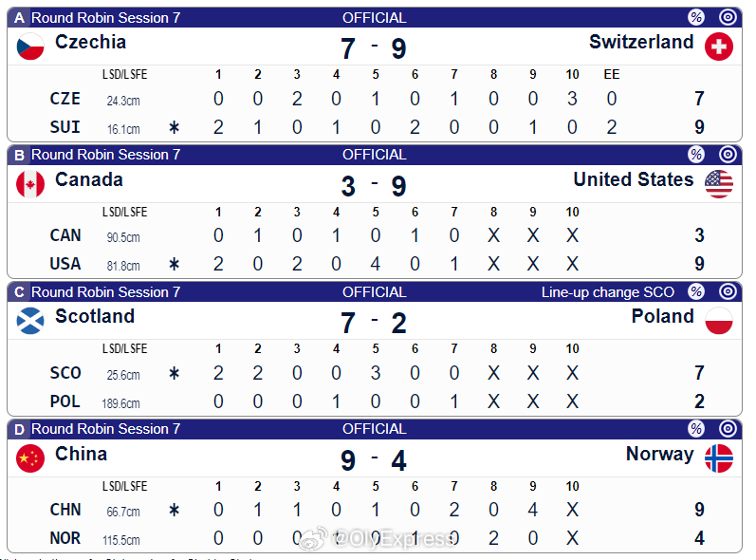Open target icon in Scotland–Poland header
This screenshot has width=756, height=560.
click(728, 291)
